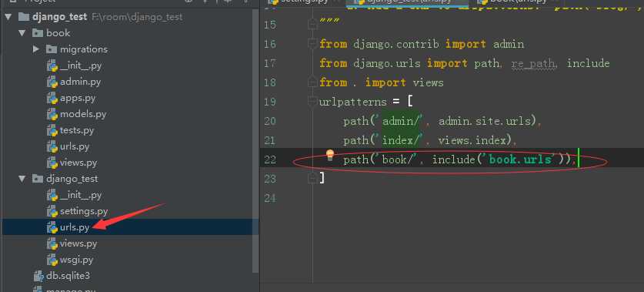
Task: Select urls.py inside the book folder
Action: (x=75, y=147)
